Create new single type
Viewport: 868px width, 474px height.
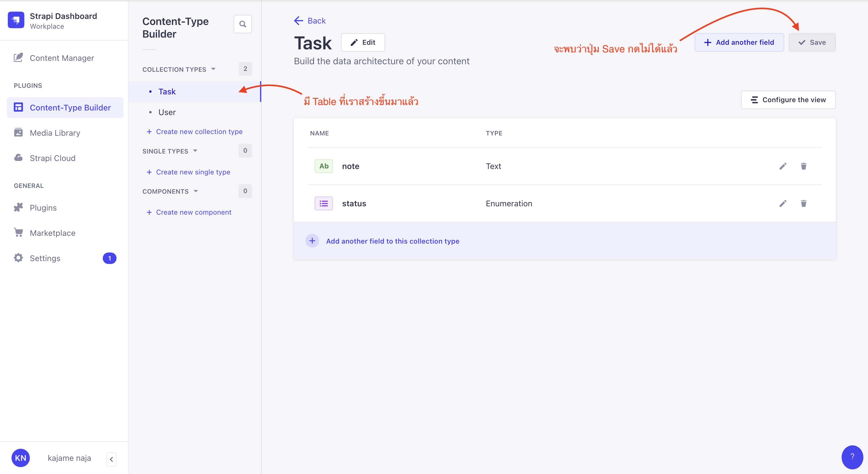[189, 172]
